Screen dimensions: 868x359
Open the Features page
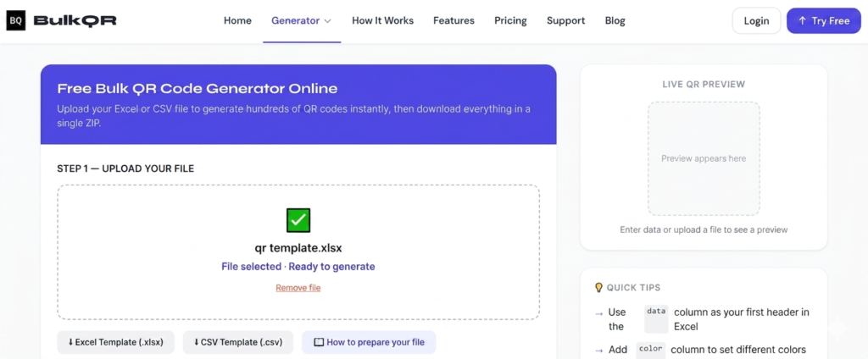[454, 21]
